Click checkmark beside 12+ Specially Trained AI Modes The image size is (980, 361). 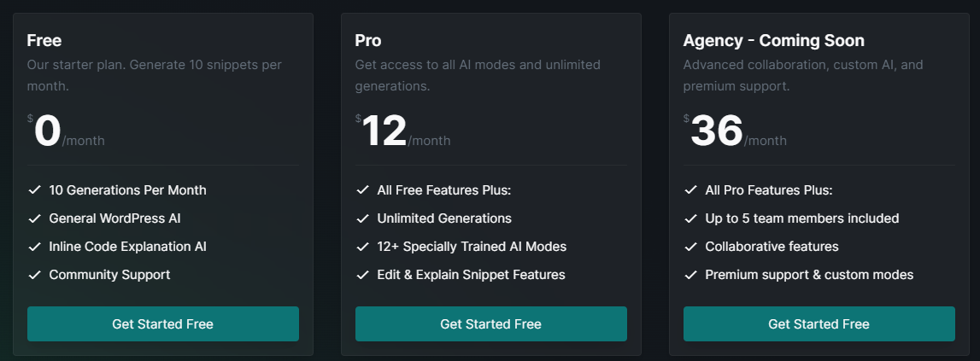click(362, 247)
